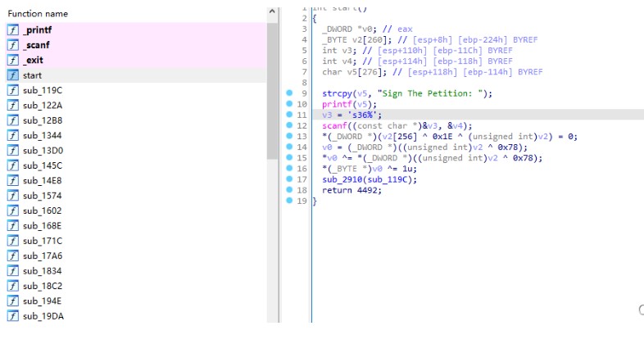Image resolution: width=644 pixels, height=344 pixels.
Task: Select sub_122A in function list
Action: tap(136, 105)
